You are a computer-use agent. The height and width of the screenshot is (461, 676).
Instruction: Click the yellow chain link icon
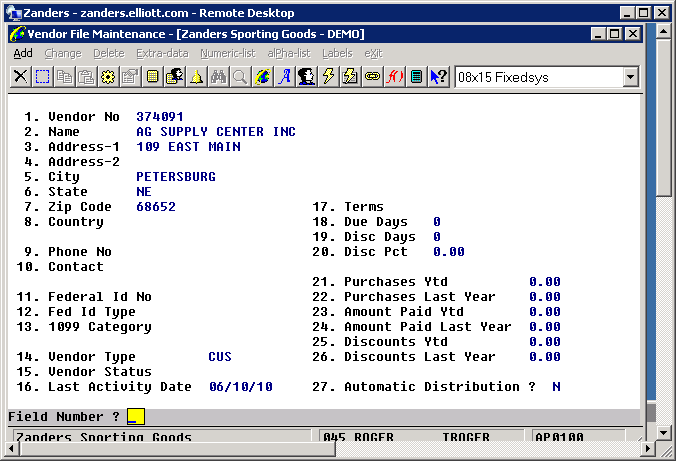point(372,77)
